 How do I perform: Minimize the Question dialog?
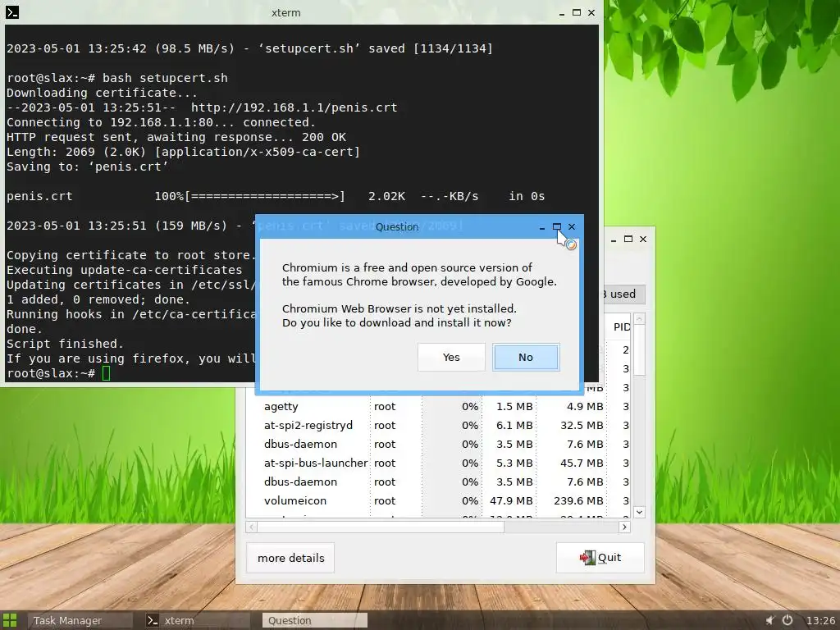coord(542,226)
